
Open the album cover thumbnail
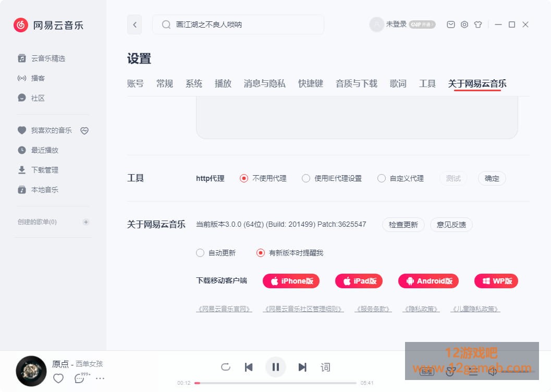coord(31,371)
